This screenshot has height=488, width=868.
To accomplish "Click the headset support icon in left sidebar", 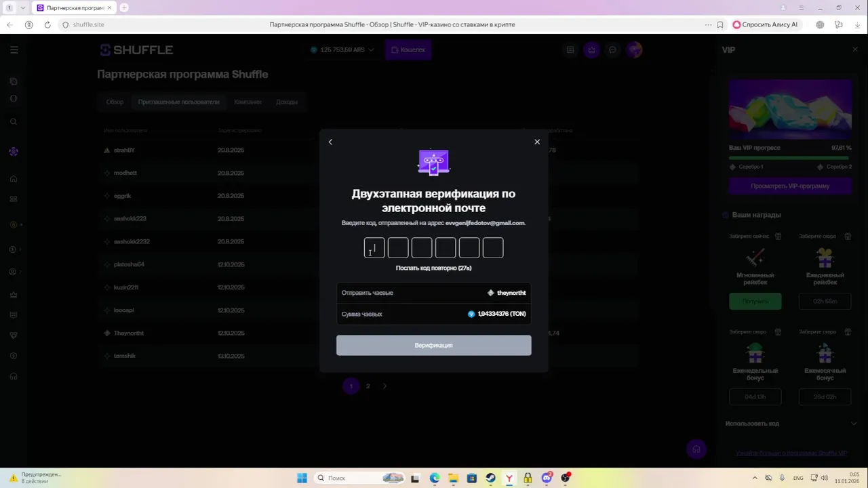I will point(14,376).
